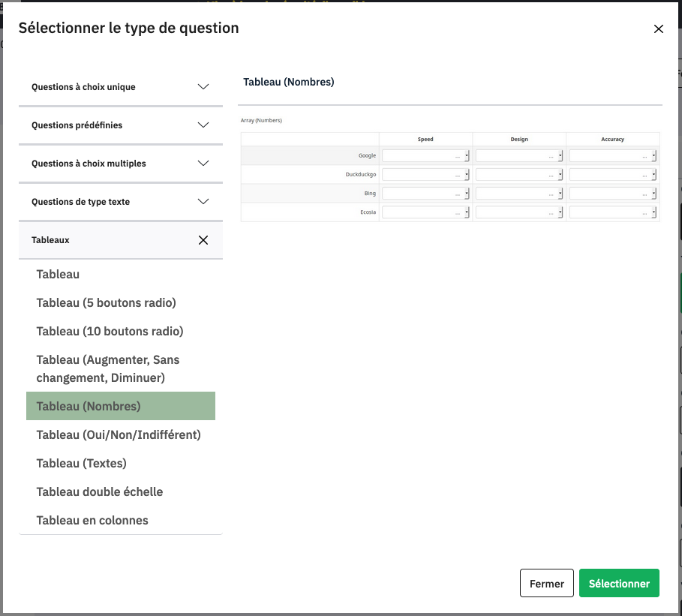Choose Tableau en colonnes
The image size is (682, 616).
[x=92, y=521]
